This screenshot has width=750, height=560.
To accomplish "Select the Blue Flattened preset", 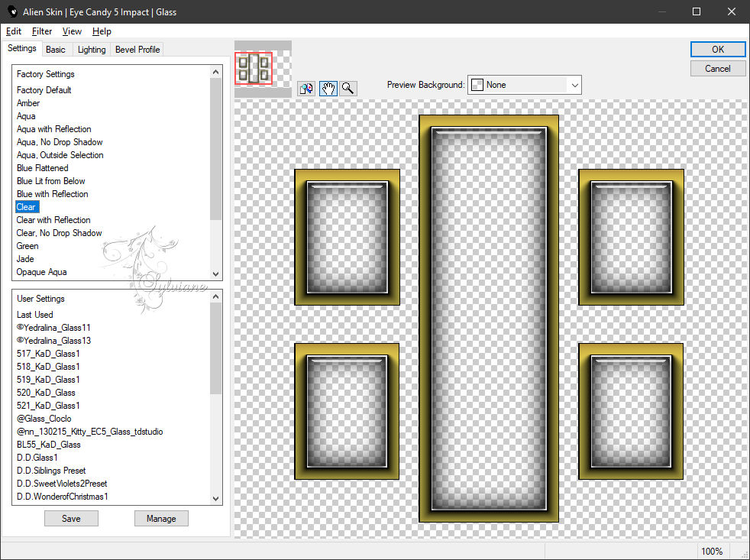I will click(x=42, y=167).
